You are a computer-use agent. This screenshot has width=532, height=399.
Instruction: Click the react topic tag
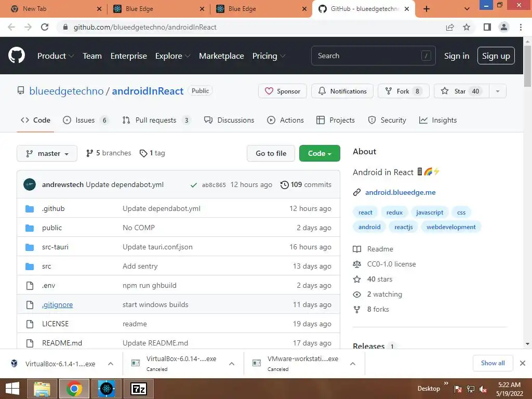pos(365,212)
